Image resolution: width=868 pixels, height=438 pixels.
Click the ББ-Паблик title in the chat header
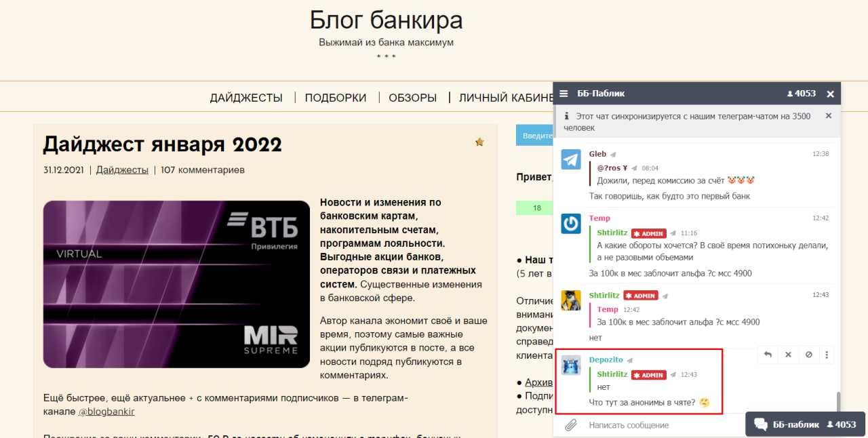(601, 94)
